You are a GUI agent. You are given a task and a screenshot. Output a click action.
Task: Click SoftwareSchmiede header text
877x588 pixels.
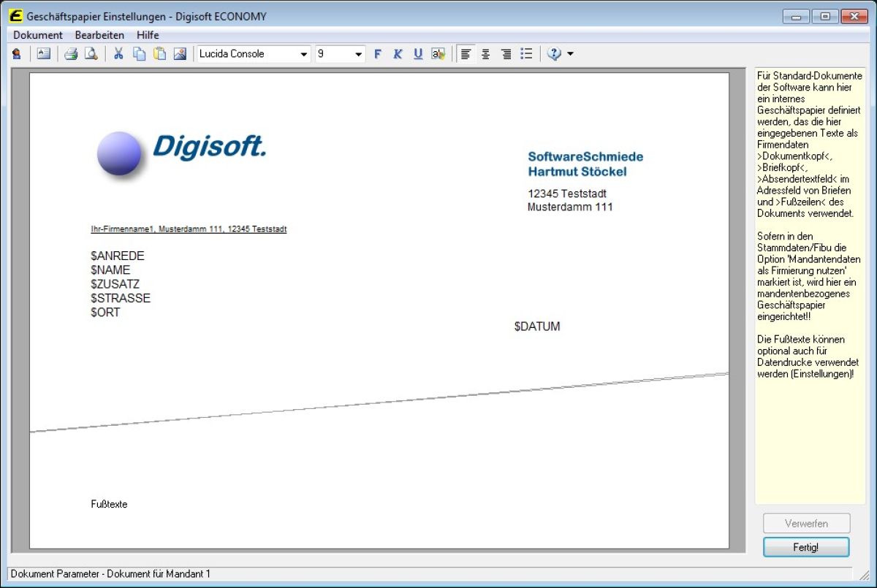pyautogui.click(x=585, y=156)
